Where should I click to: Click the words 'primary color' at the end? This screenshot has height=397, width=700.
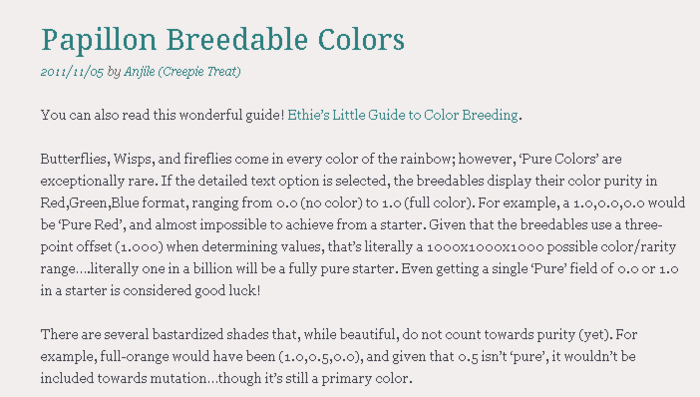(365, 378)
